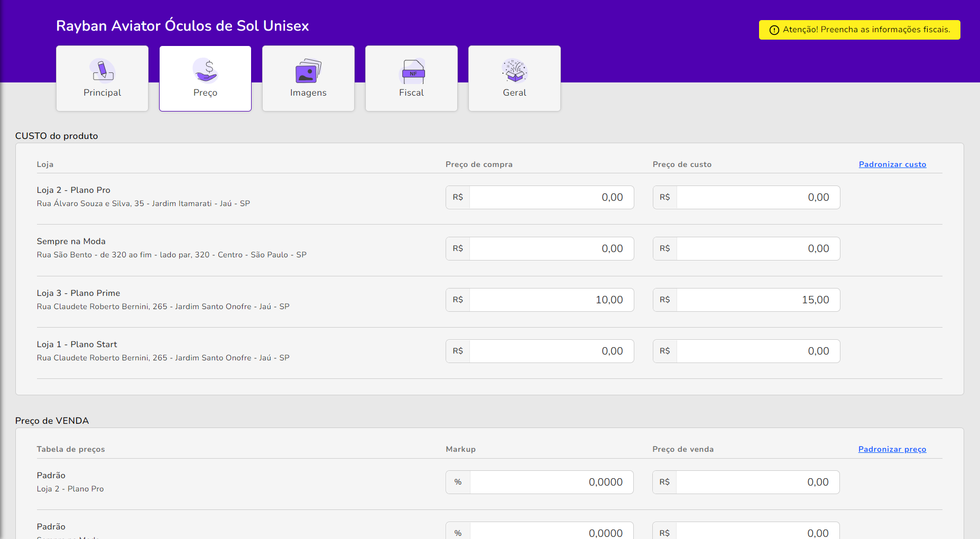
Task: Edit Markup percent for Padrão Loja 2 - Plano Pro
Action: pyautogui.click(x=540, y=482)
